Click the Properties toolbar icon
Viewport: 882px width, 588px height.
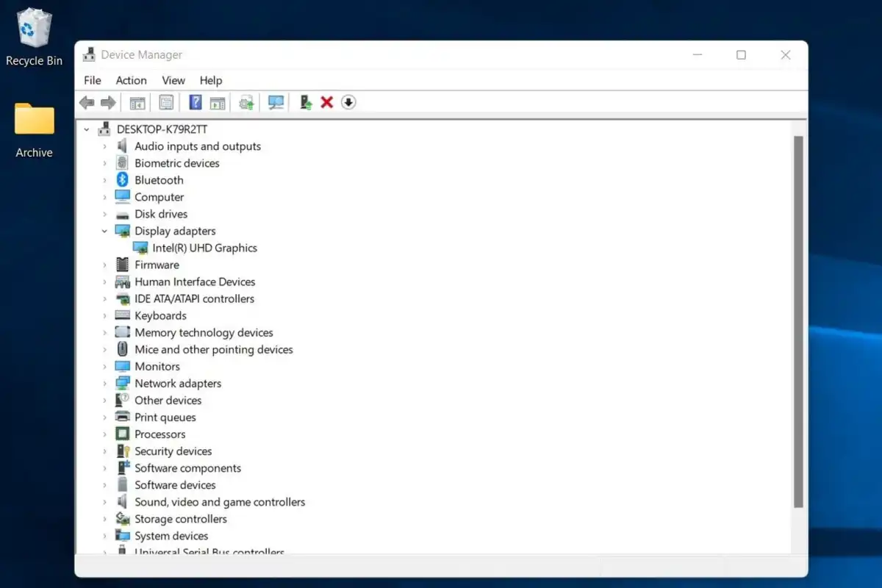point(165,102)
